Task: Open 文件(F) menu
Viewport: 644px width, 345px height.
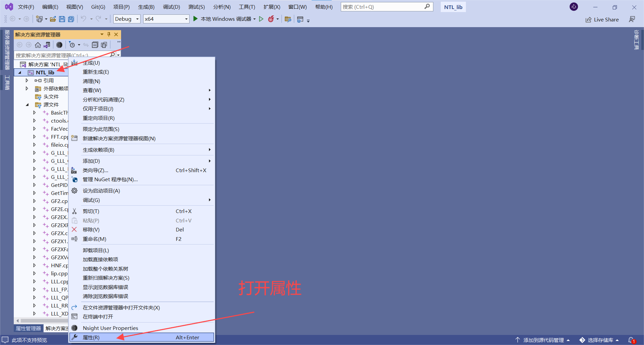Action: click(x=26, y=7)
